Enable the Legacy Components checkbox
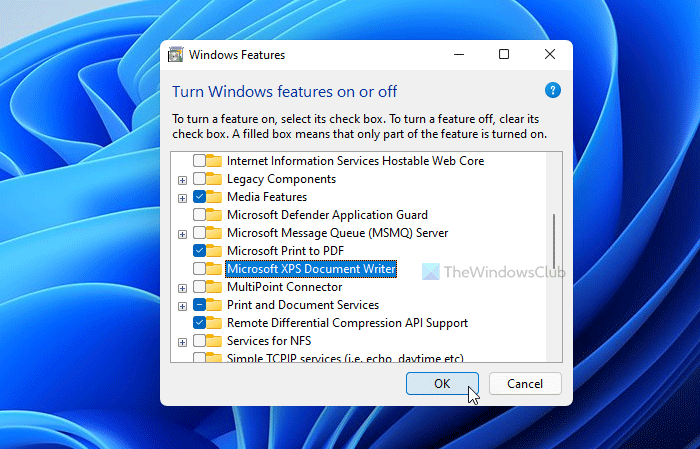The width and height of the screenshot is (700, 449). tap(199, 179)
